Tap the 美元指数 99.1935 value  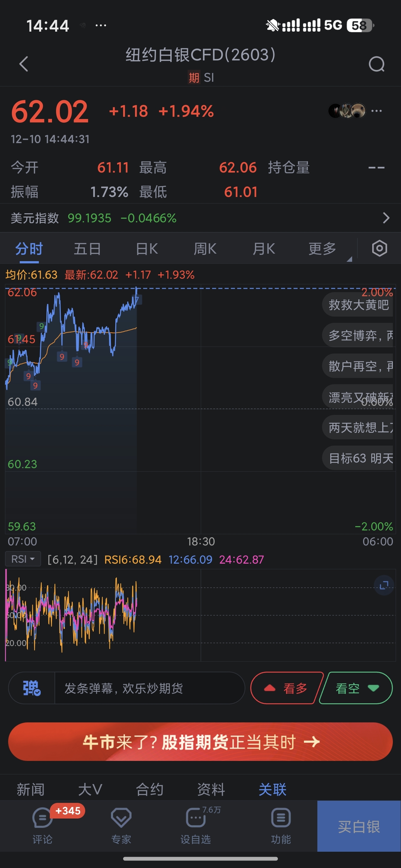tap(89, 218)
